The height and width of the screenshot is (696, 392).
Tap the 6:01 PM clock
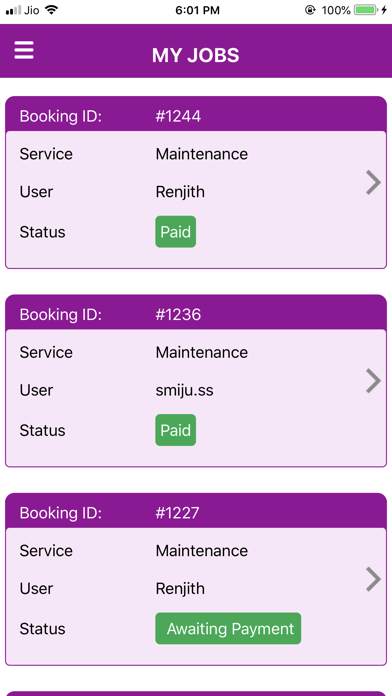[x=198, y=10]
